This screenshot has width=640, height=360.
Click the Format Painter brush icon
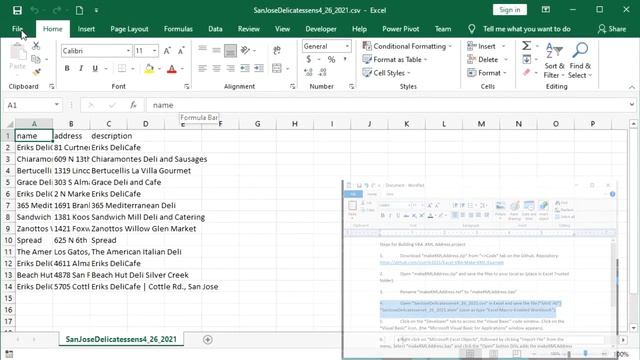point(36,72)
